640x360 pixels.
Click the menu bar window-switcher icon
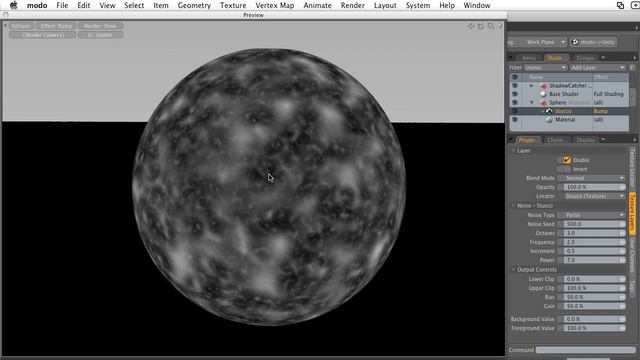click(620, 5)
